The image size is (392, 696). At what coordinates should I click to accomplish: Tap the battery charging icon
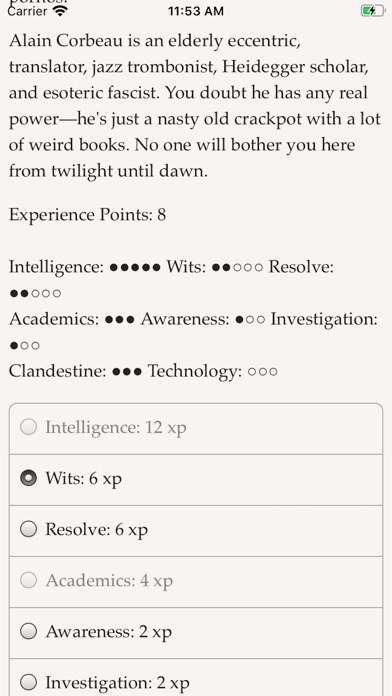click(x=372, y=11)
